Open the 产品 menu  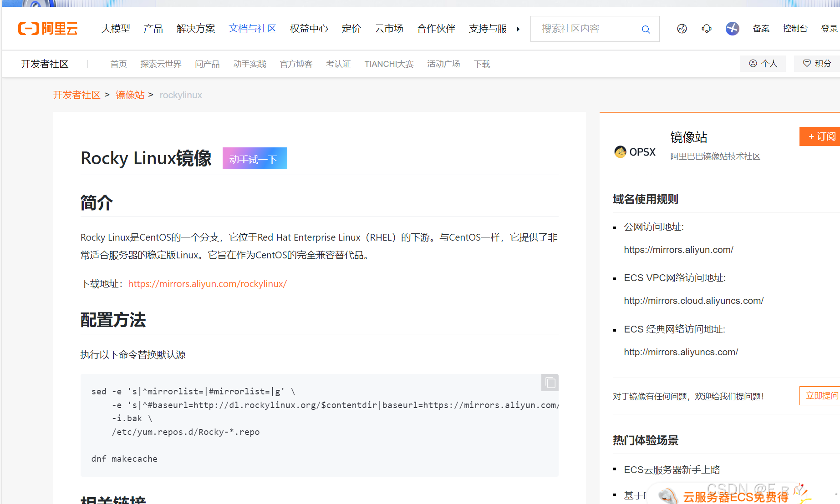[153, 29]
